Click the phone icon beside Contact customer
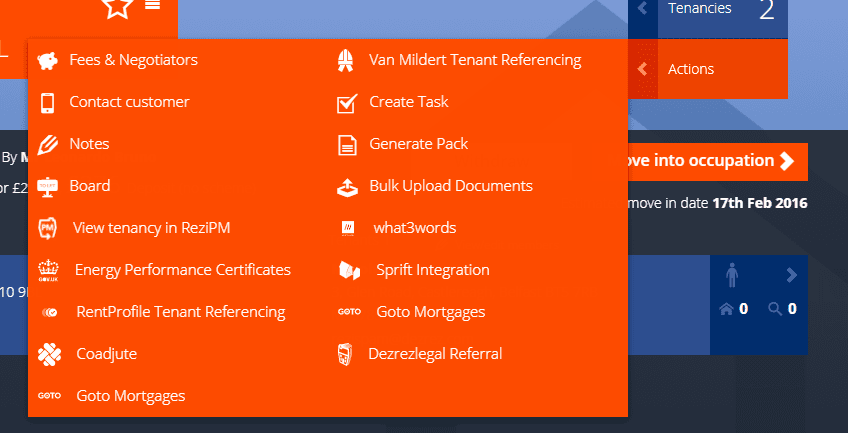Image resolution: width=848 pixels, height=433 pixels. point(47,103)
